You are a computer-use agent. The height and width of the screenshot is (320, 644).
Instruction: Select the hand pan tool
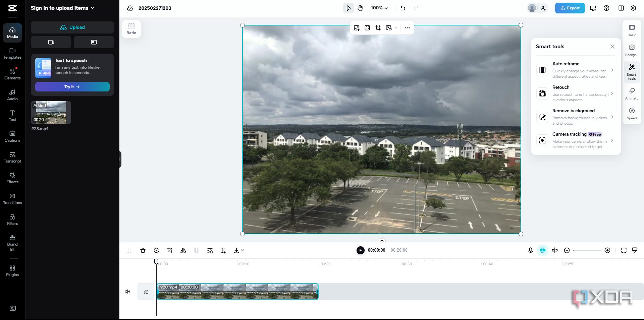point(360,8)
